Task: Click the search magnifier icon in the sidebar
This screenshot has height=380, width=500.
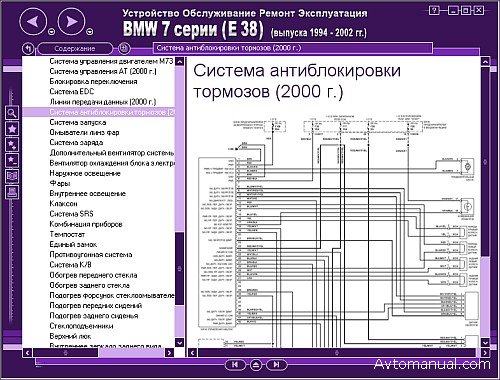Action: pos(12,113)
